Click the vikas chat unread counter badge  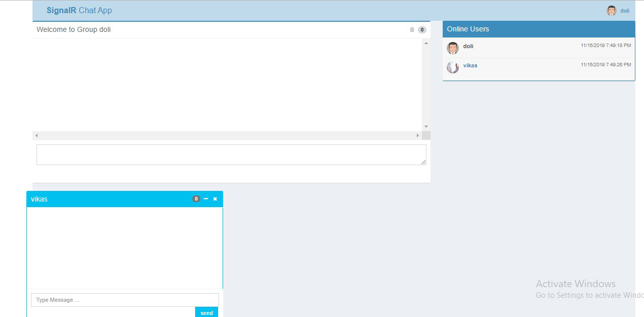[x=196, y=199]
